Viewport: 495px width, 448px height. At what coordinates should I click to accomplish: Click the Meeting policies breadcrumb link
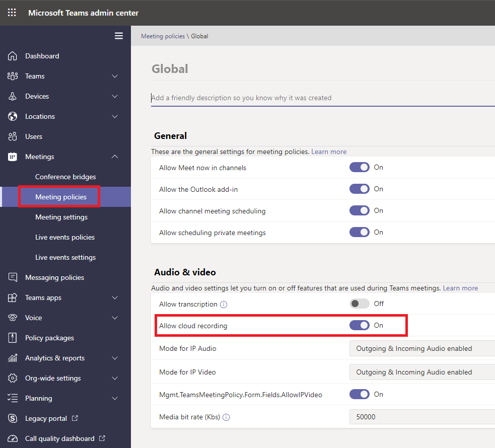tap(163, 36)
